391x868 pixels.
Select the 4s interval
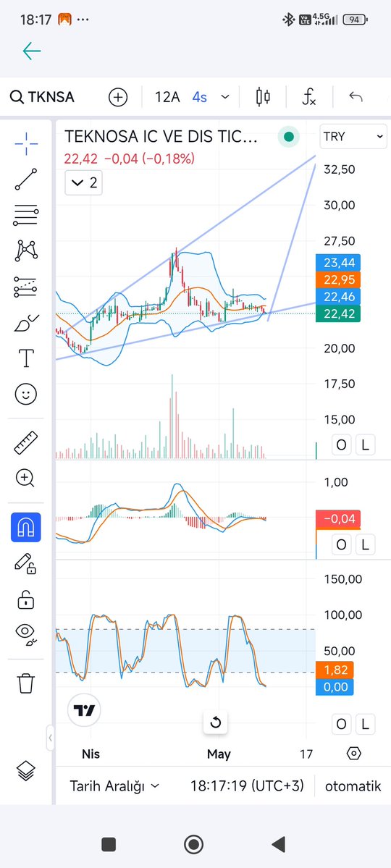[199, 98]
